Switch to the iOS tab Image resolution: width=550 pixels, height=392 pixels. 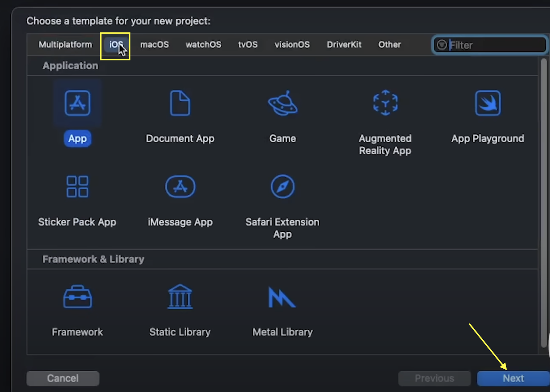point(116,45)
